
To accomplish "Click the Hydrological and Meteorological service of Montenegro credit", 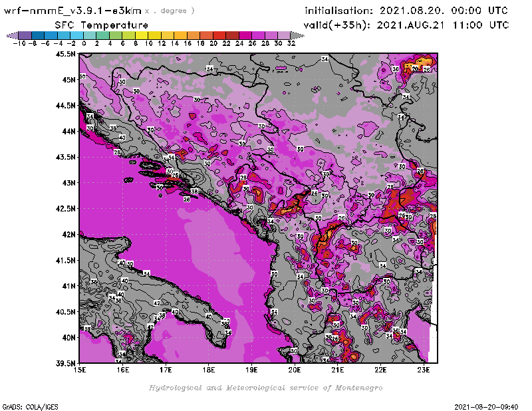I will pyautogui.click(x=265, y=388).
